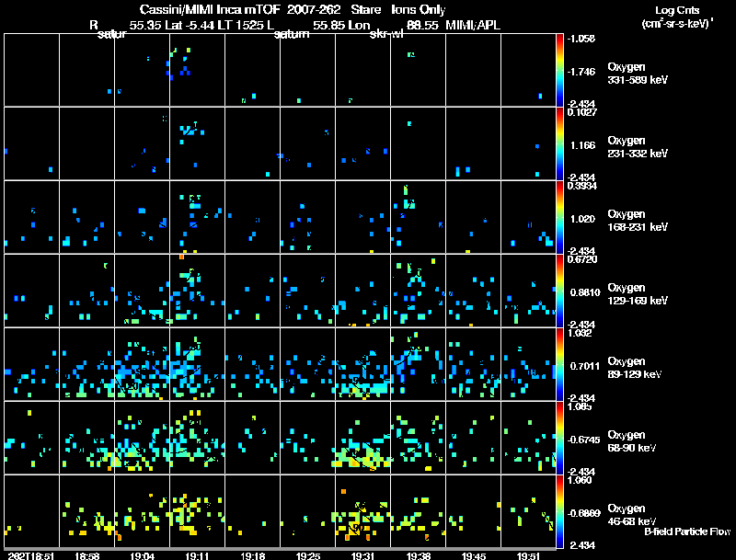The height and width of the screenshot is (560, 736).
Task: Click the bottom color bar near 2.434
Action: [x=559, y=511]
